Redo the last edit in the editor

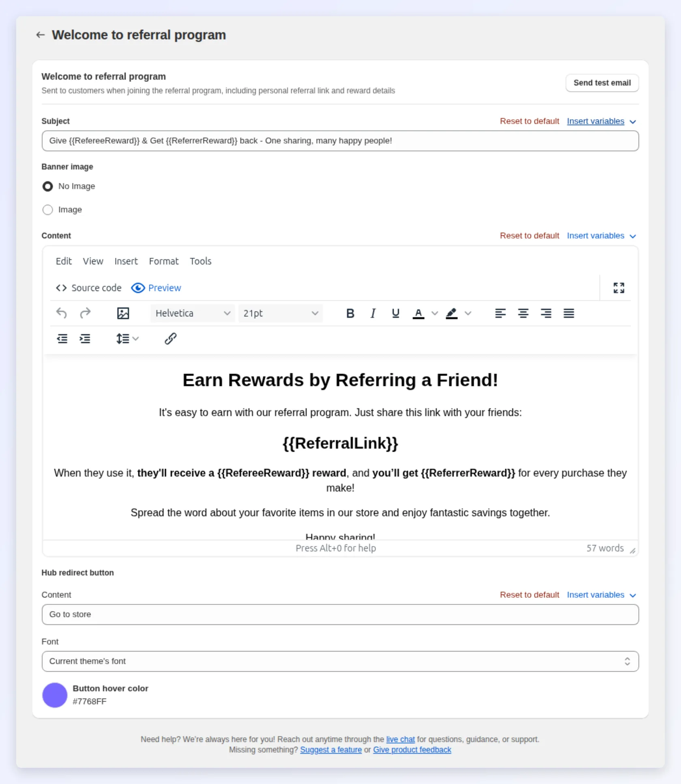tap(85, 313)
